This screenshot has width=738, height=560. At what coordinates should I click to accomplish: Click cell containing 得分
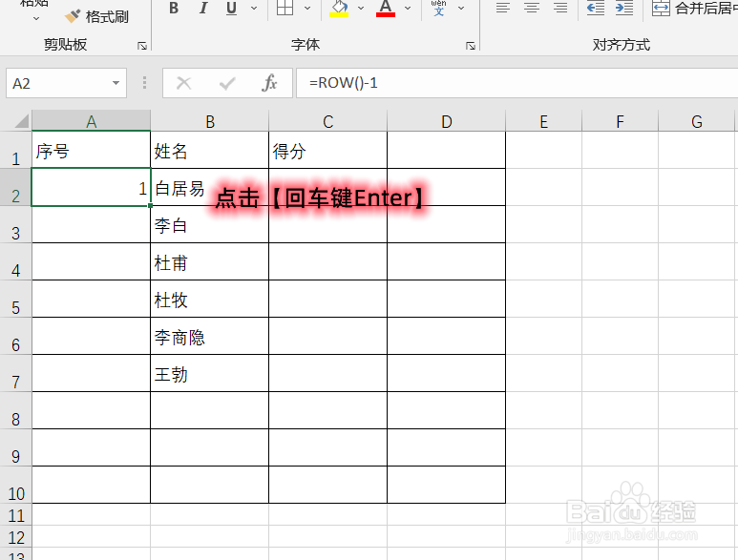point(328,151)
